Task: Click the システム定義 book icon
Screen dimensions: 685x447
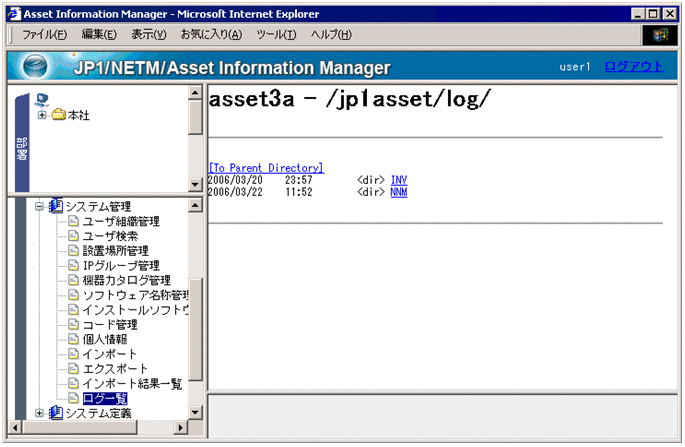Action: click(x=56, y=412)
